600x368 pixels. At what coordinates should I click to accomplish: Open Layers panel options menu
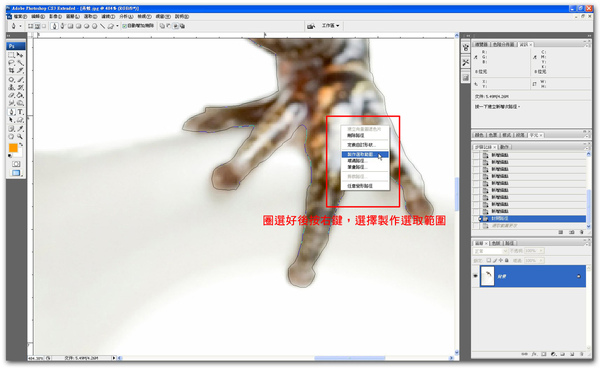[587, 244]
